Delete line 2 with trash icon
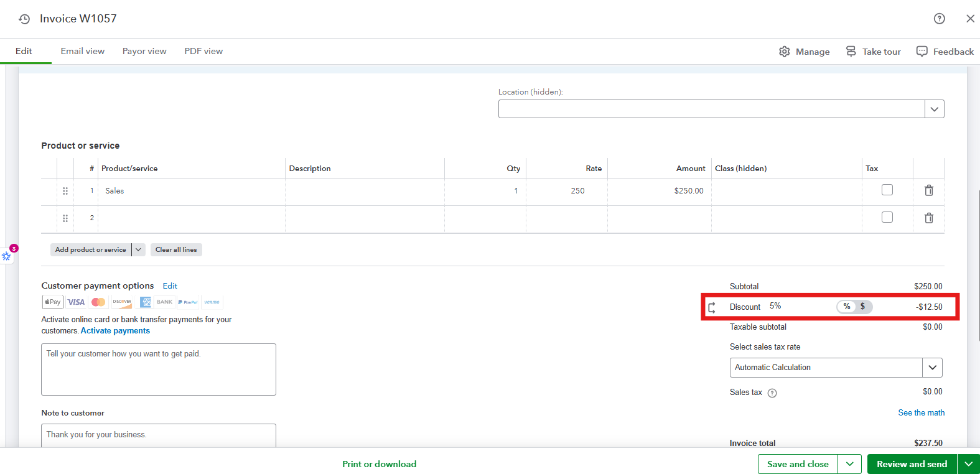 pos(929,218)
